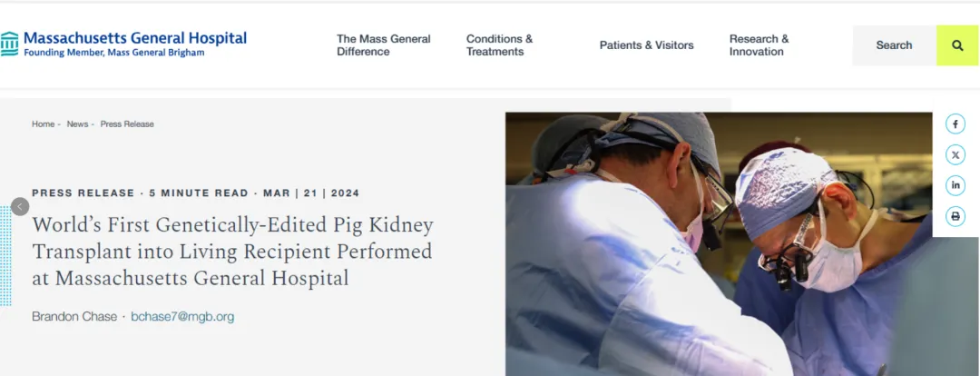Click the surgeons operating photo
Image resolution: width=980 pixels, height=376 pixels.
pyautogui.click(x=717, y=243)
